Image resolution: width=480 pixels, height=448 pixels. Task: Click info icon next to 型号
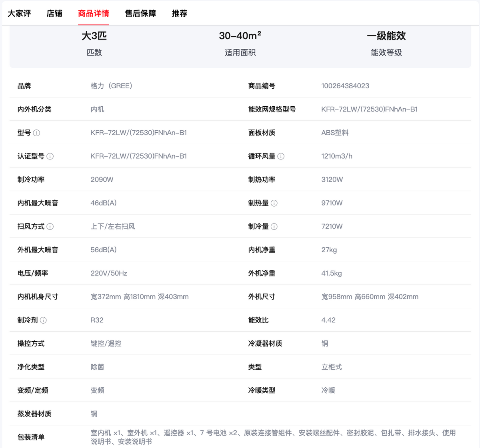(36, 133)
